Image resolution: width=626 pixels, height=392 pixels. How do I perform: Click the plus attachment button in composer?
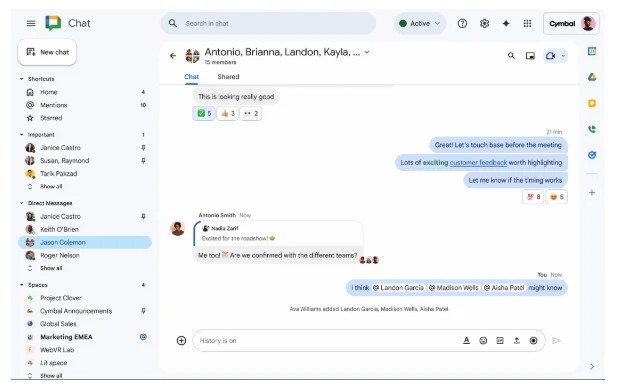tap(181, 341)
